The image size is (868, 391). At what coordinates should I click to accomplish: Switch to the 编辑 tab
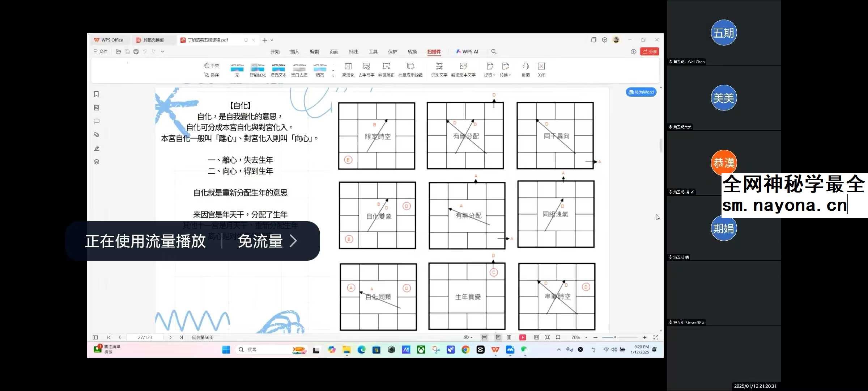click(x=314, y=51)
